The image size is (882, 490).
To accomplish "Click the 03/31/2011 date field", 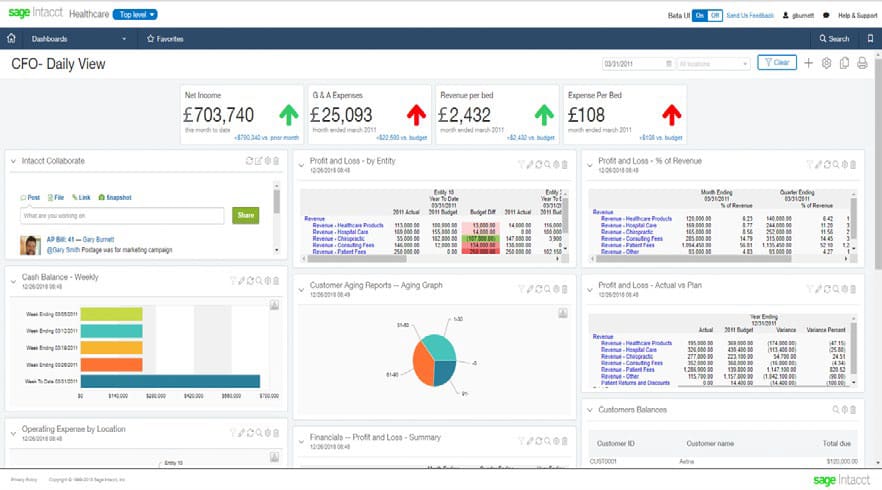I will (638, 64).
